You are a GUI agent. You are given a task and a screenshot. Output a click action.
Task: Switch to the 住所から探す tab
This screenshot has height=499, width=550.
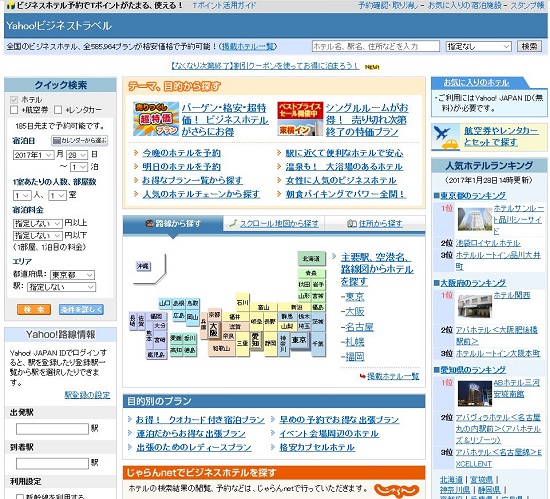[375, 224]
